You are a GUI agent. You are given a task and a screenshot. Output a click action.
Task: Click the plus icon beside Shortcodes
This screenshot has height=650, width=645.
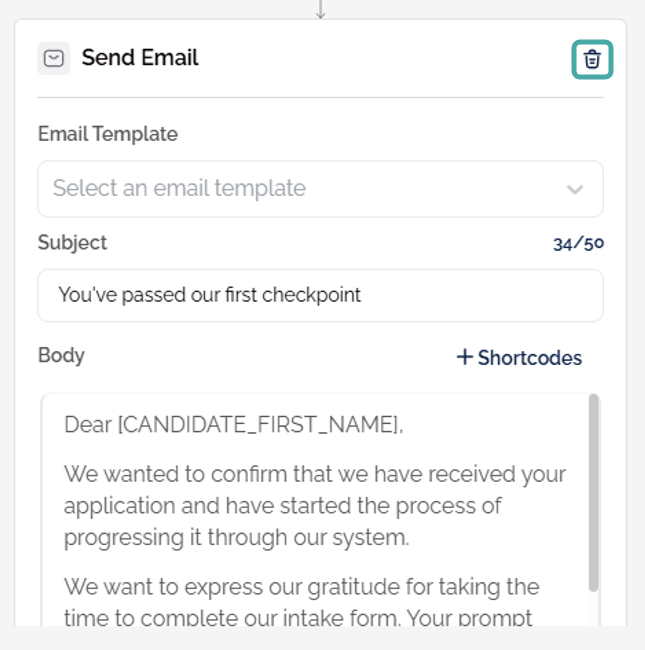[464, 357]
